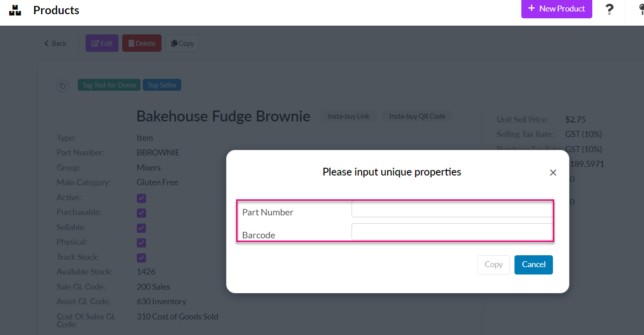The height and width of the screenshot is (335, 644).
Task: Close the unique properties dialog with X
Action: point(553,173)
